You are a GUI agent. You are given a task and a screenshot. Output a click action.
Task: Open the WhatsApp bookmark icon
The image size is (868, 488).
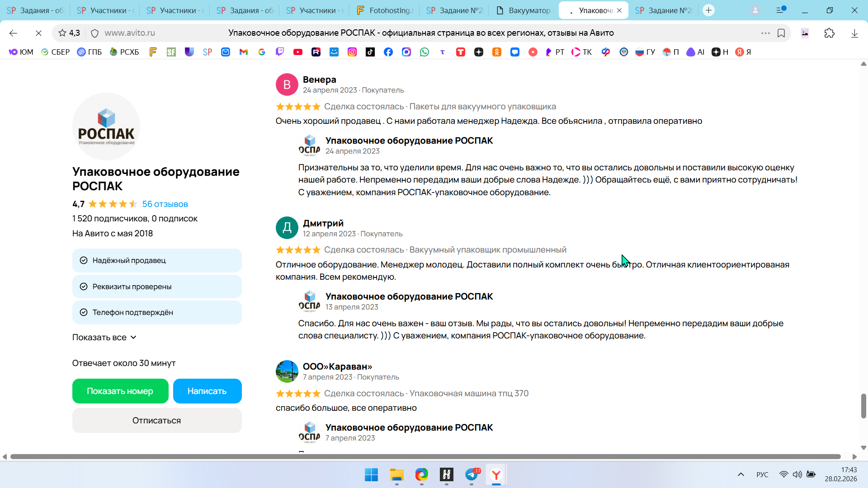[424, 52]
